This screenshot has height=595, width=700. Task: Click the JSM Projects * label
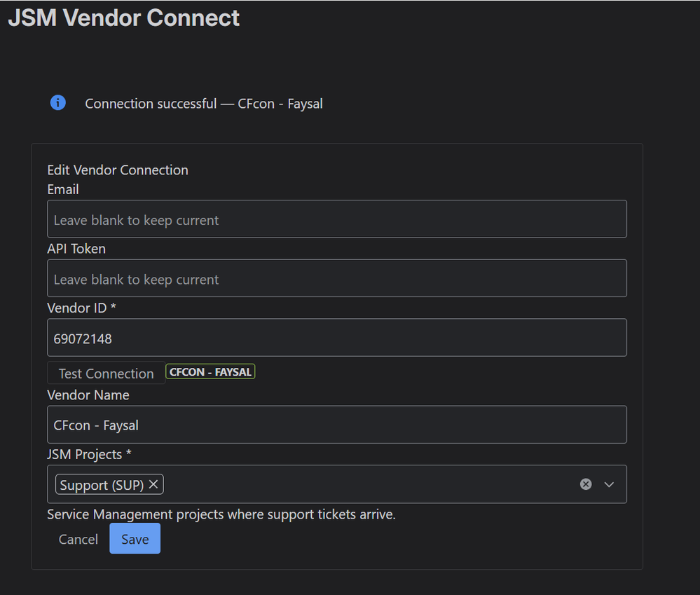point(89,454)
